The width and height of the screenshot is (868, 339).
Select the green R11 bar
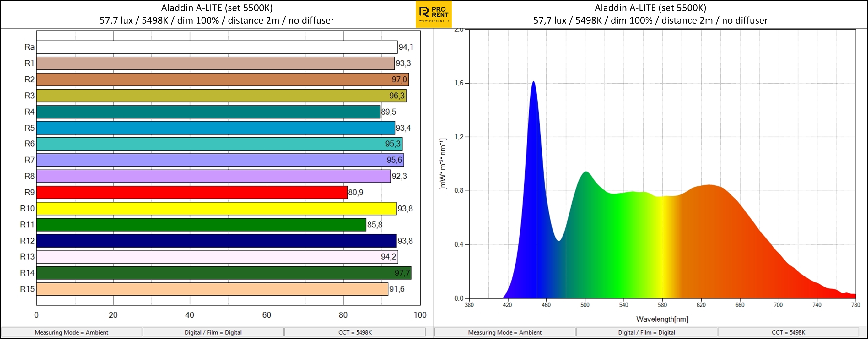pos(201,225)
